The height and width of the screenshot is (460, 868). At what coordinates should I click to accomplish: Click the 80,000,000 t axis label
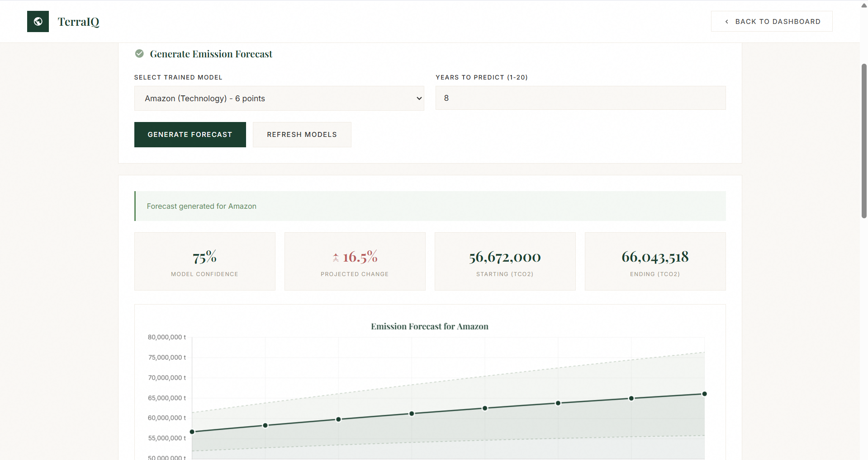pos(167,337)
